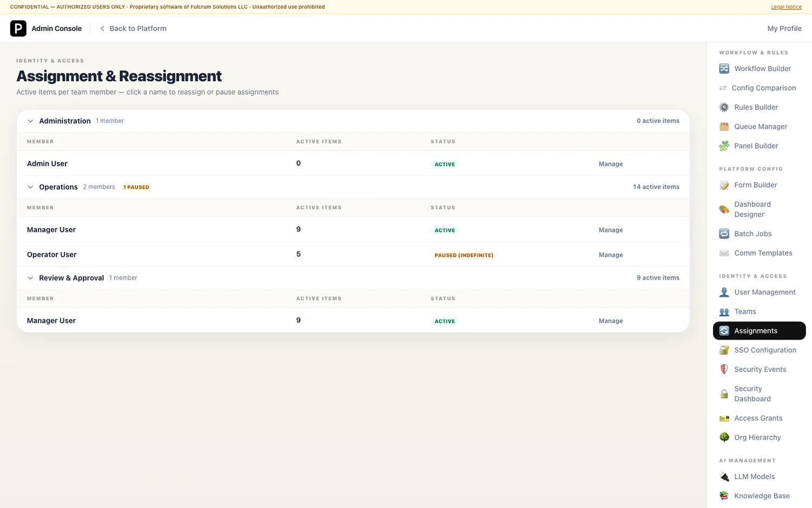Collapse the Review & Approval team group

tap(30, 278)
